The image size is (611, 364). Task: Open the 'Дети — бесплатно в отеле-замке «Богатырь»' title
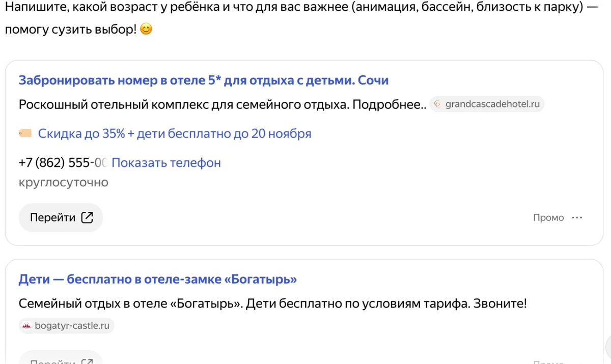(158, 279)
